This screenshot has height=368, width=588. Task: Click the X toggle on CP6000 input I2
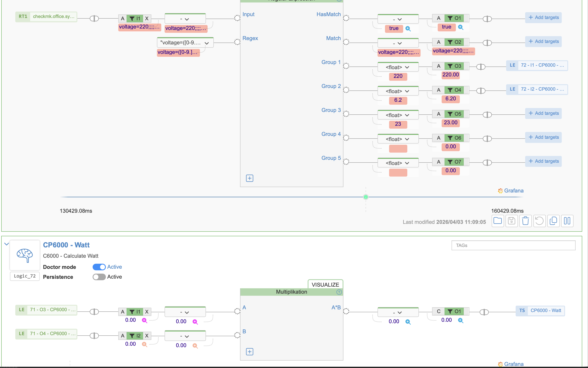point(147,336)
